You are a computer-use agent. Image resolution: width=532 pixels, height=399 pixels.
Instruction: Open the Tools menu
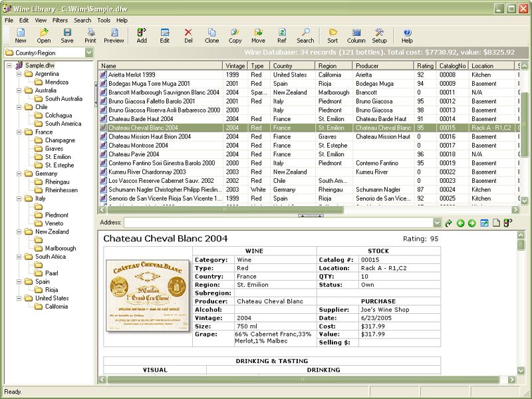(x=104, y=21)
